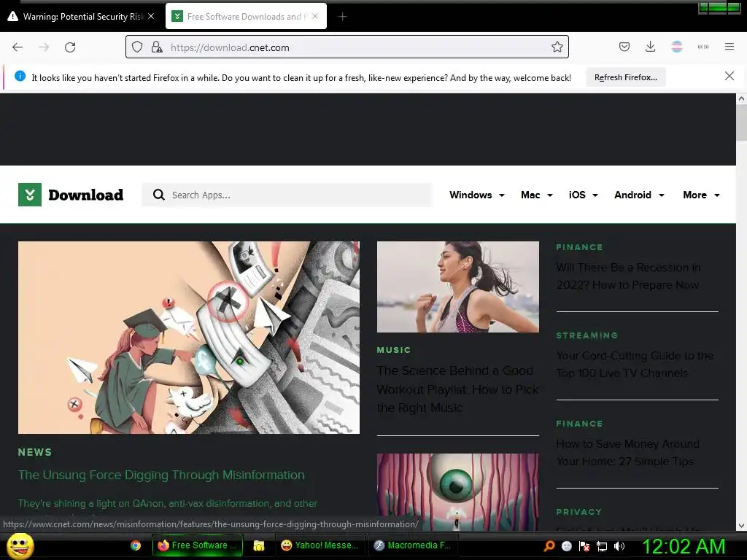The height and width of the screenshot is (560, 747).
Task: Click the orange search tray icon
Action: [549, 545]
